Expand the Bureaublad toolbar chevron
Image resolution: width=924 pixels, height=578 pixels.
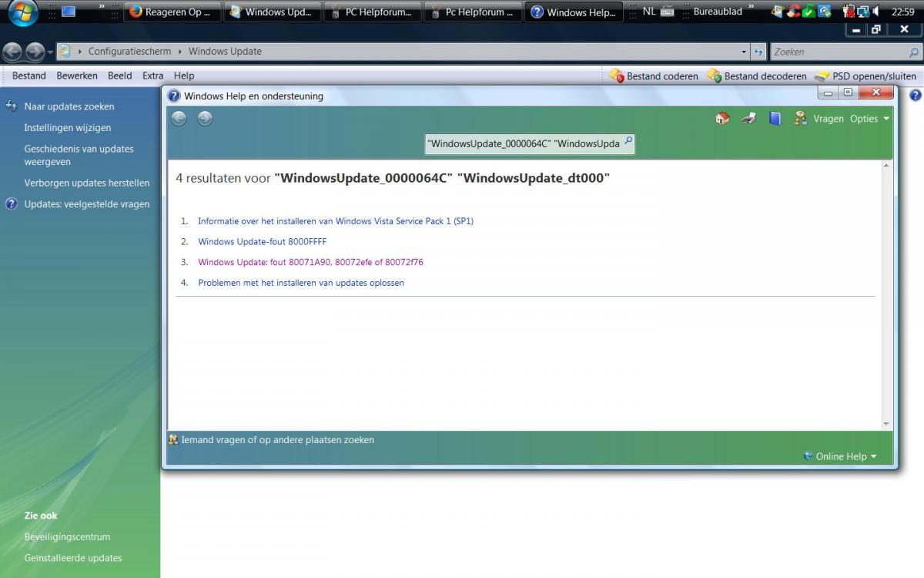tap(751, 8)
